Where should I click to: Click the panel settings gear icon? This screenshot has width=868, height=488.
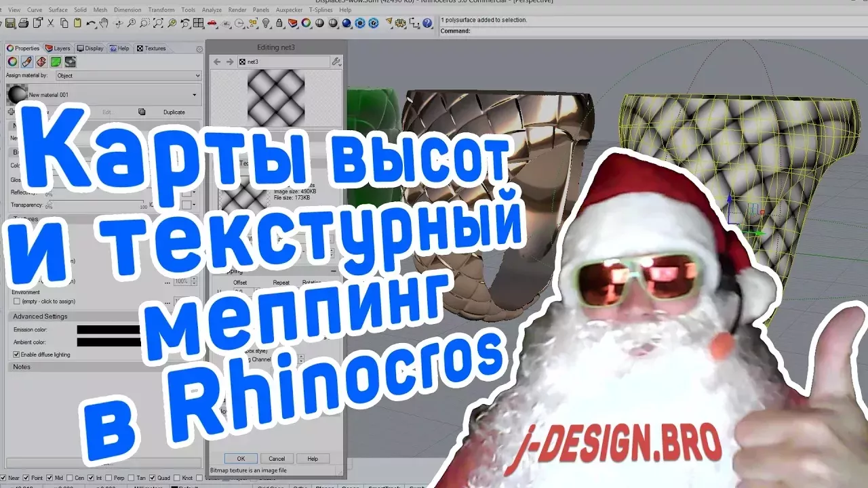click(199, 49)
